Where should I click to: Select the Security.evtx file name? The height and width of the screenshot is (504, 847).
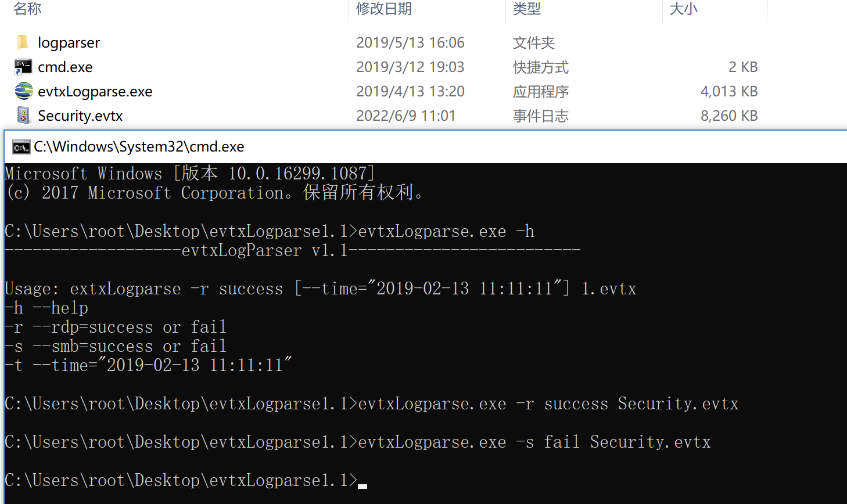coord(80,116)
